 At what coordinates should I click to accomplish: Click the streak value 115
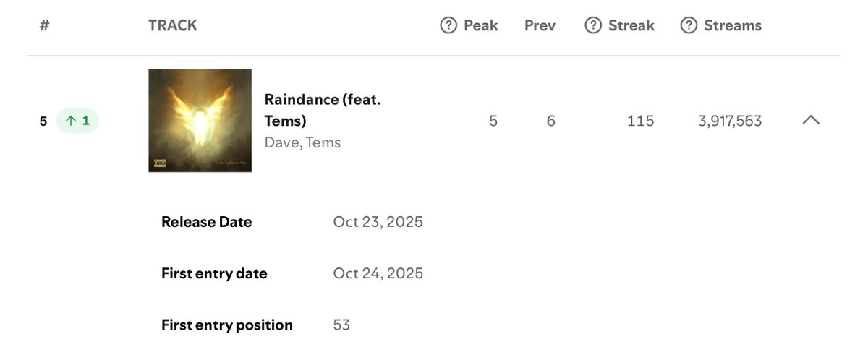tap(640, 121)
